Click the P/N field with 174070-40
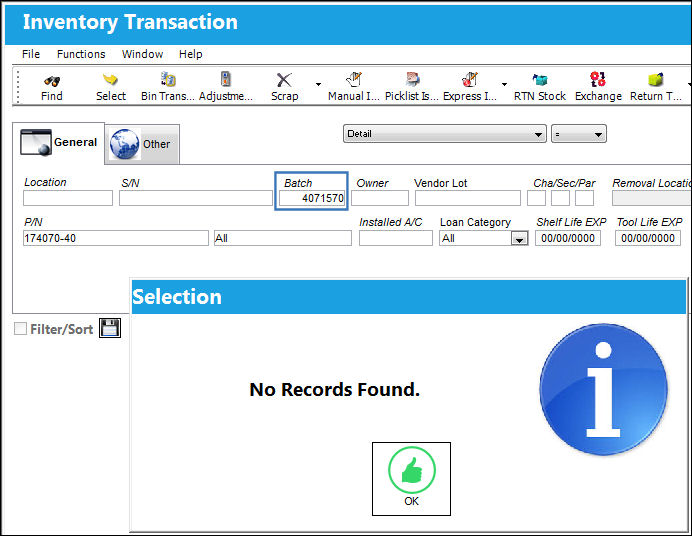The image size is (692, 536). click(116, 238)
